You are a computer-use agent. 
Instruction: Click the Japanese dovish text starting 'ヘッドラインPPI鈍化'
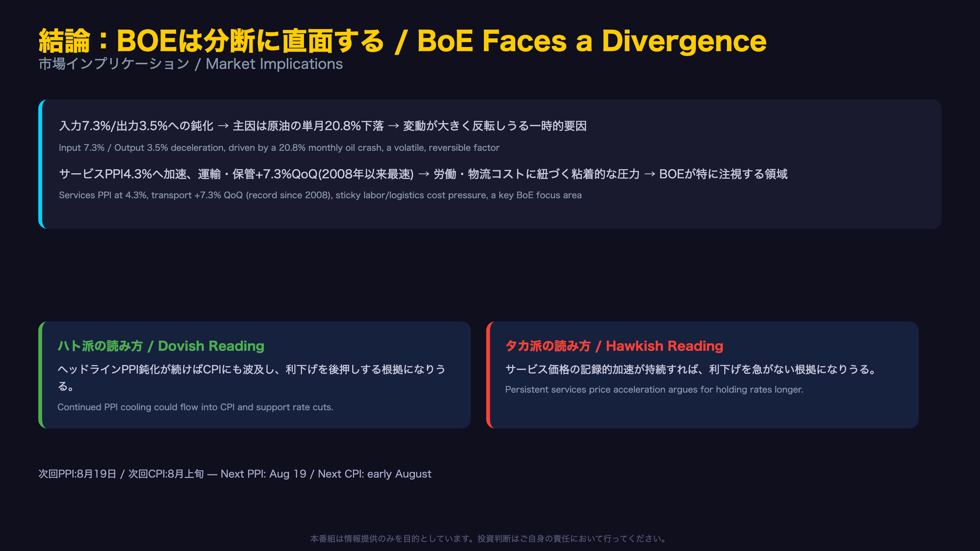pyautogui.click(x=252, y=377)
